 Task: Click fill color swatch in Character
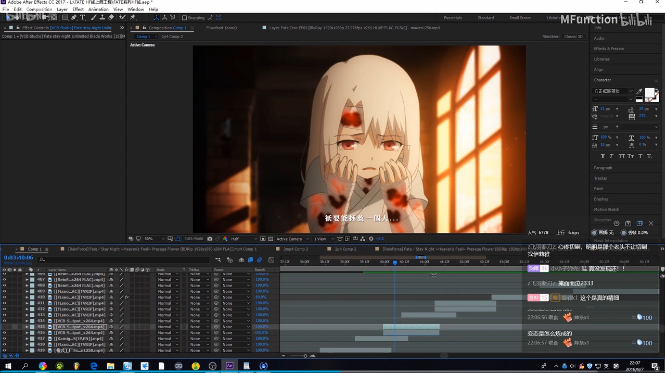(649, 93)
